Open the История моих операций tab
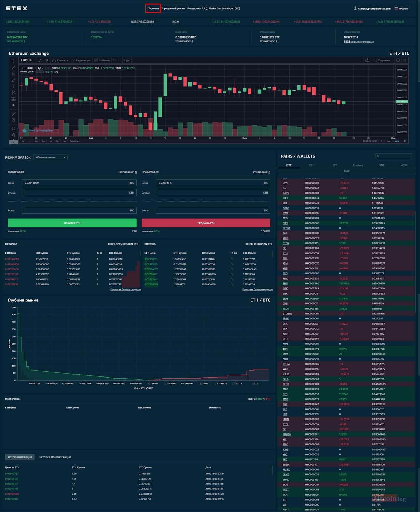This screenshot has height=512, width=420. (x=55, y=457)
